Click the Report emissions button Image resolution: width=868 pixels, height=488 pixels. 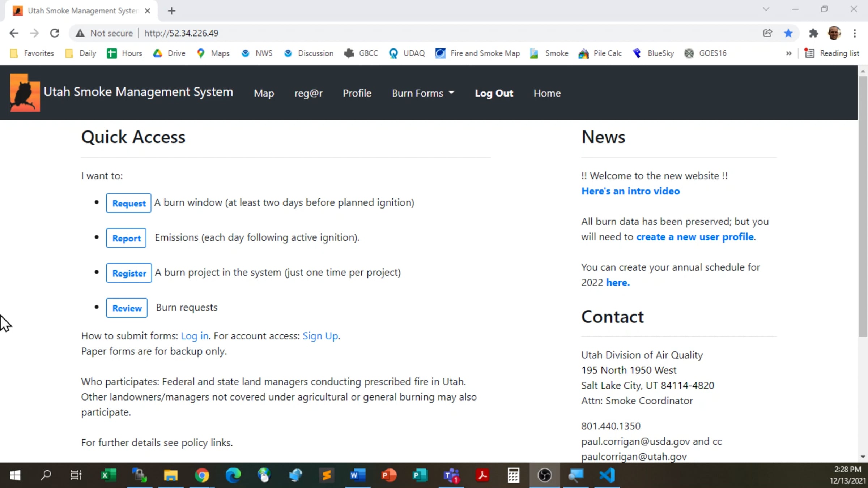pos(126,238)
